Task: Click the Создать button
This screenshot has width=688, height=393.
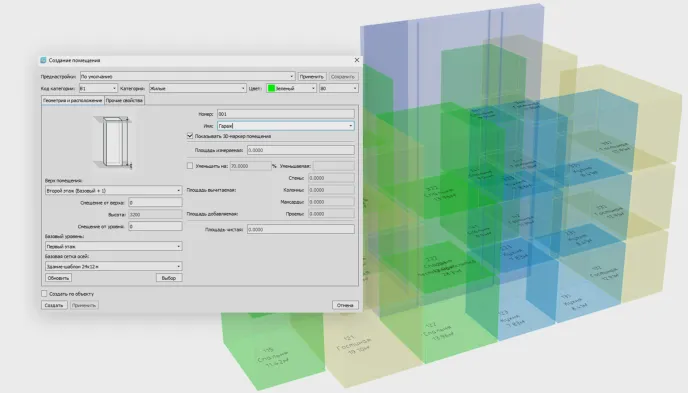Action: 54,305
